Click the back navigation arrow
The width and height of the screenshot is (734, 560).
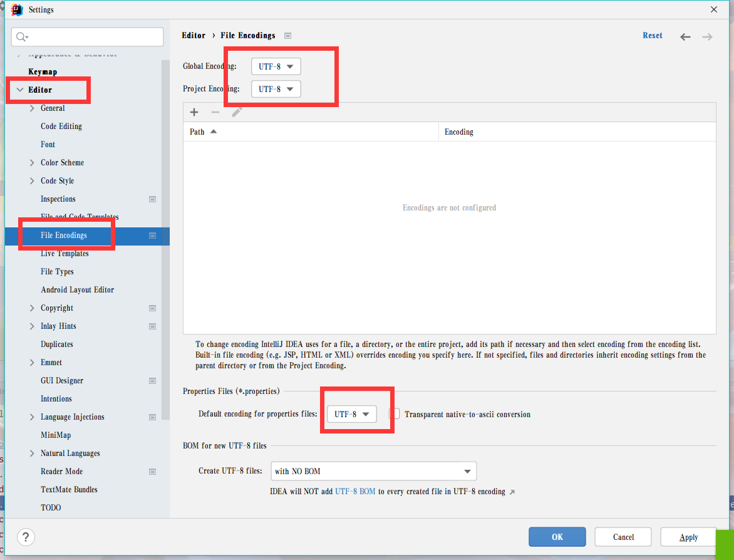click(685, 37)
